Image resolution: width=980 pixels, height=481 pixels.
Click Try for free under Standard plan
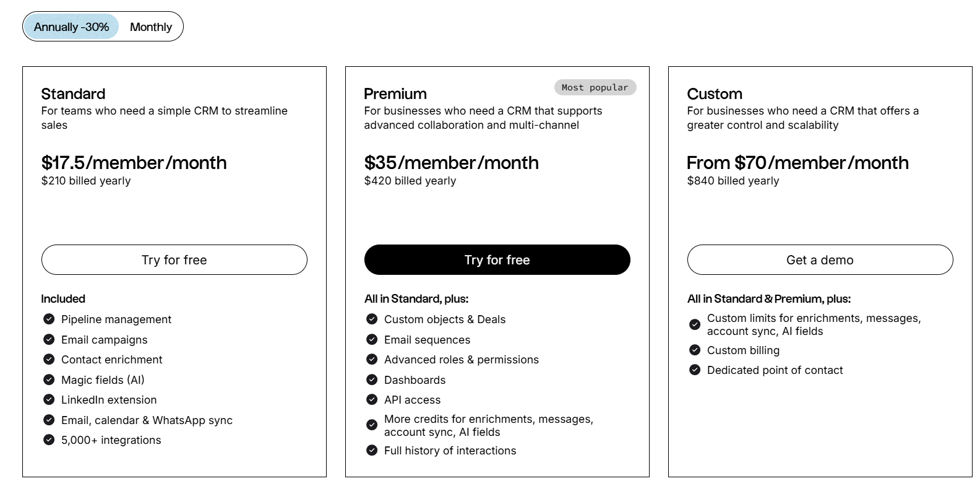point(174,259)
